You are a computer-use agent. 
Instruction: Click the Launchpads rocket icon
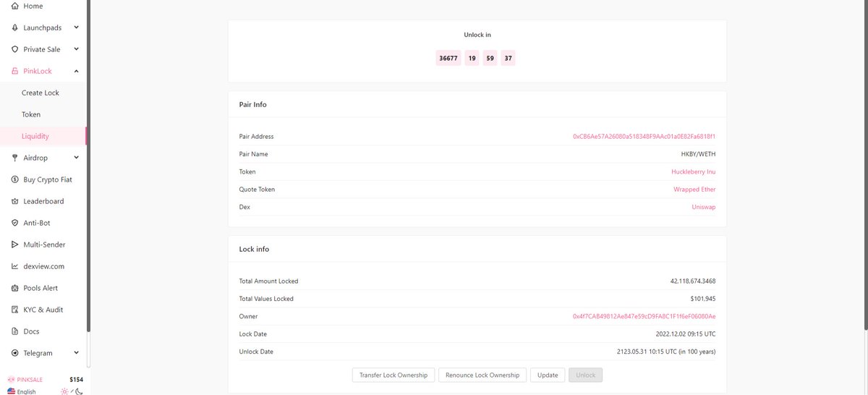click(15, 27)
